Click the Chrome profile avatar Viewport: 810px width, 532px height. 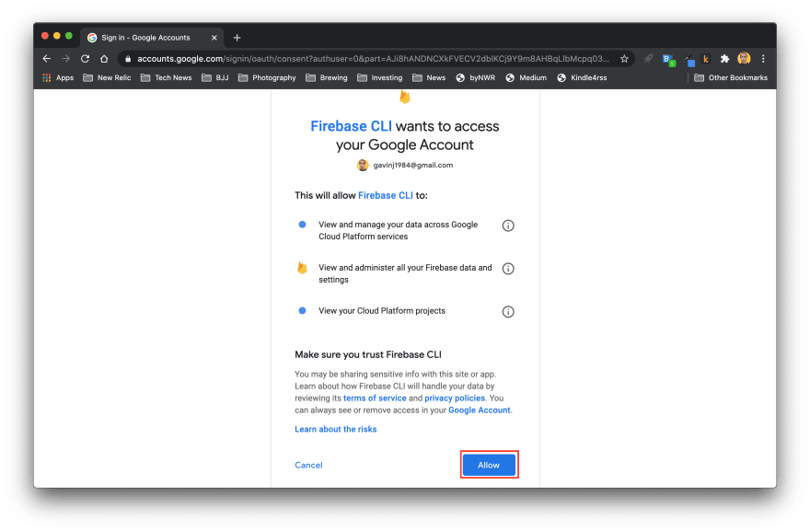pyautogui.click(x=744, y=58)
